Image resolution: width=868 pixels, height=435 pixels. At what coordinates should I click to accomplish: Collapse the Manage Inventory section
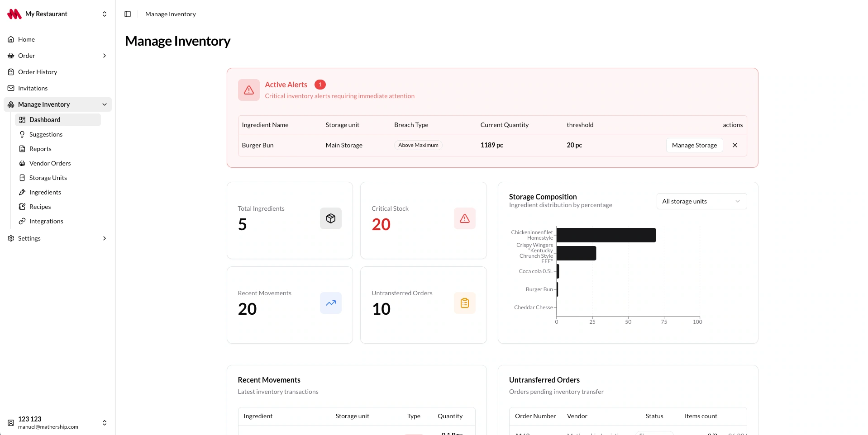pos(105,104)
